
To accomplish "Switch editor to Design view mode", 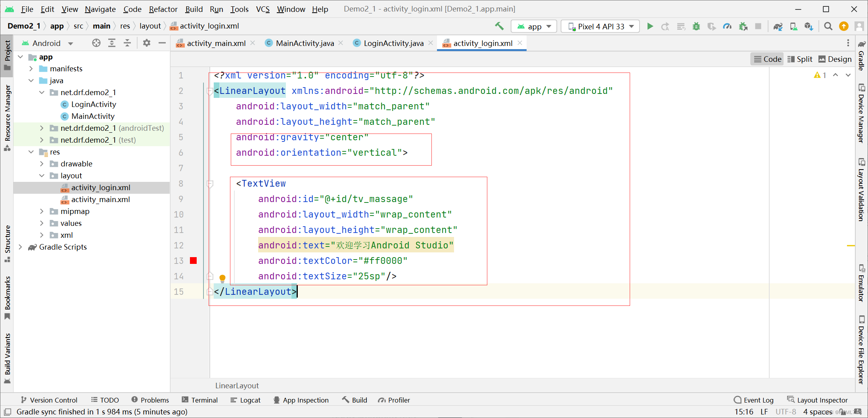I will pyautogui.click(x=835, y=59).
